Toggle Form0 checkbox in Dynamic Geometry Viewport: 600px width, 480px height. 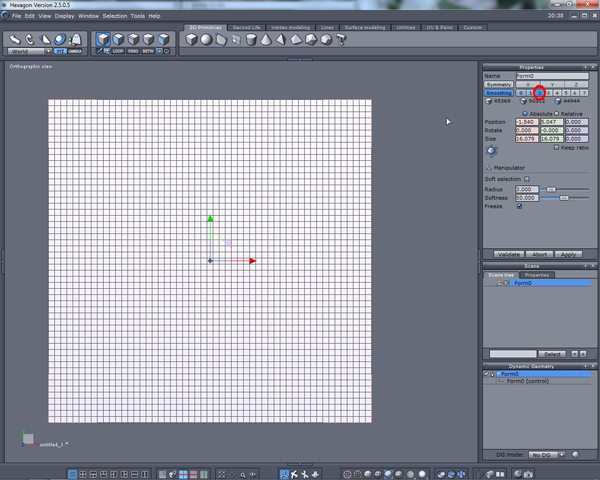point(486,374)
